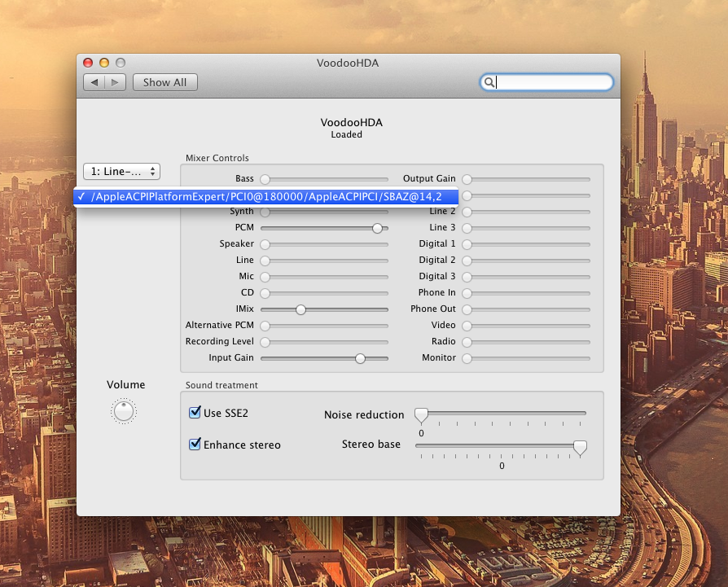Click the Video slider knob
728x587 pixels.
click(x=467, y=326)
